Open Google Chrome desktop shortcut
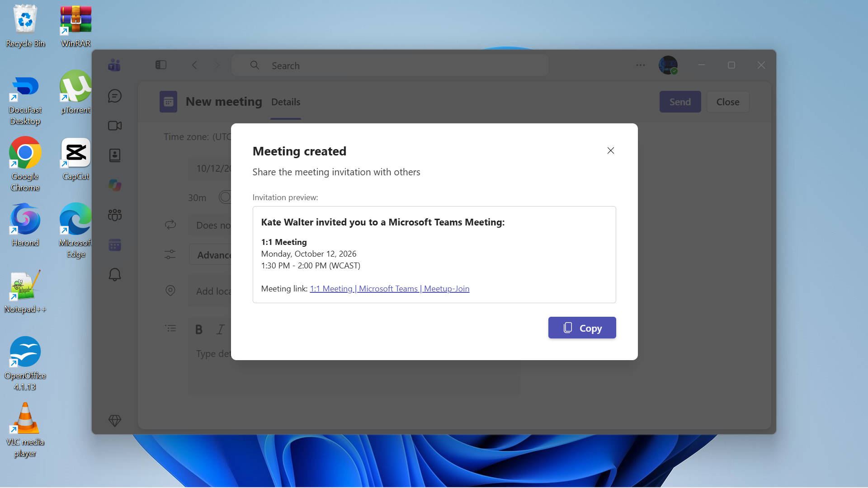868x488 pixels. [25, 164]
